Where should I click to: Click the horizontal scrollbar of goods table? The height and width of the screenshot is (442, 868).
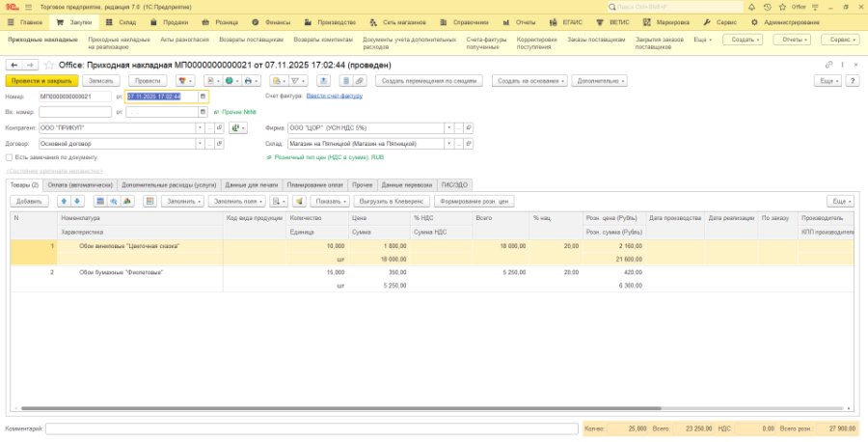pos(340,408)
